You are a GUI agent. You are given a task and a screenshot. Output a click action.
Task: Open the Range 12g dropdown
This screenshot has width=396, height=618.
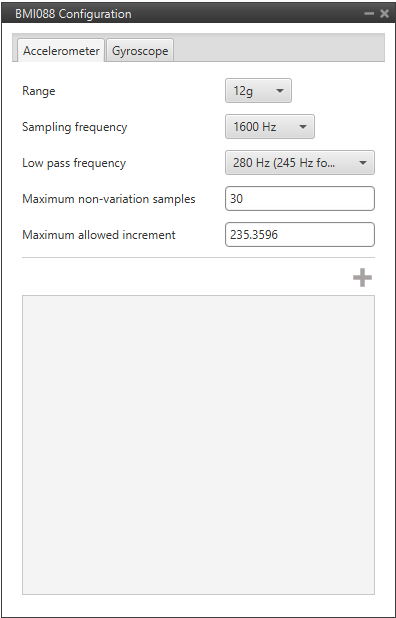pos(258,91)
